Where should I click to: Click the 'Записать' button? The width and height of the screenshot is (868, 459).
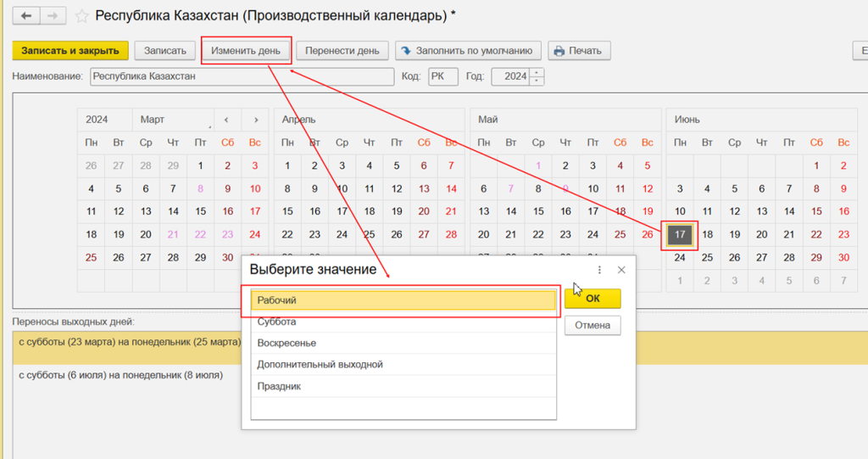click(164, 51)
